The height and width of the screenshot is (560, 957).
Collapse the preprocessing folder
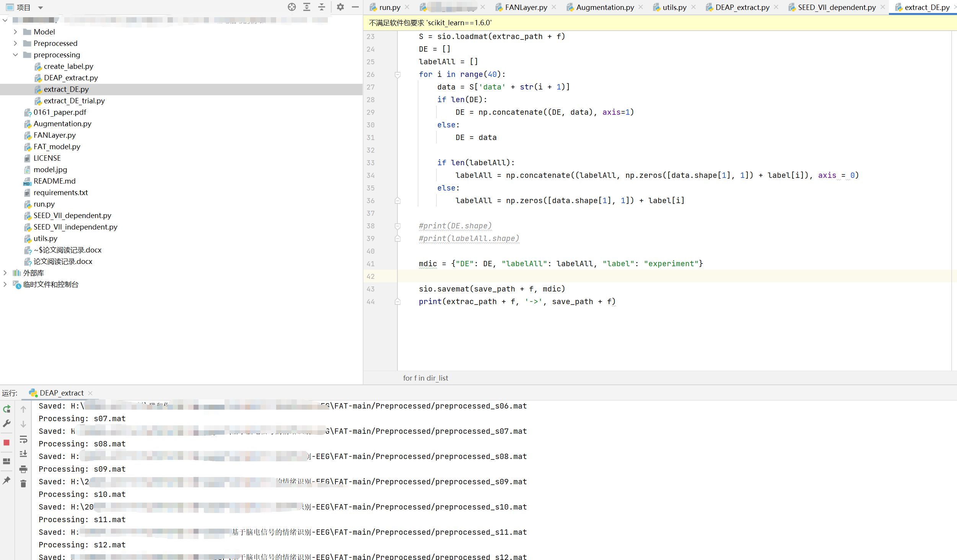[x=15, y=55]
